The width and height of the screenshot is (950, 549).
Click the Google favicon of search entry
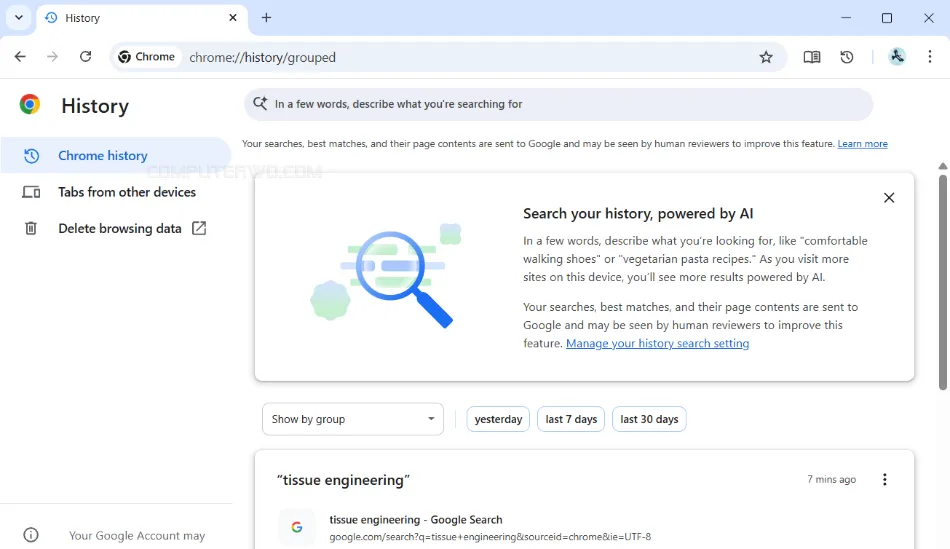click(x=297, y=527)
